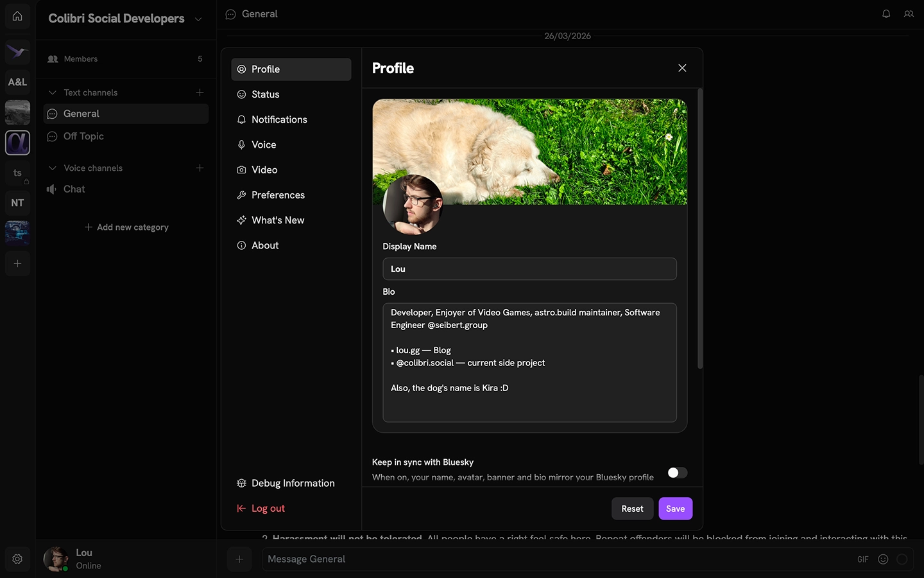Toggle Keep in sync with Bluesky
Screen dimensions: 924x578
click(x=677, y=473)
